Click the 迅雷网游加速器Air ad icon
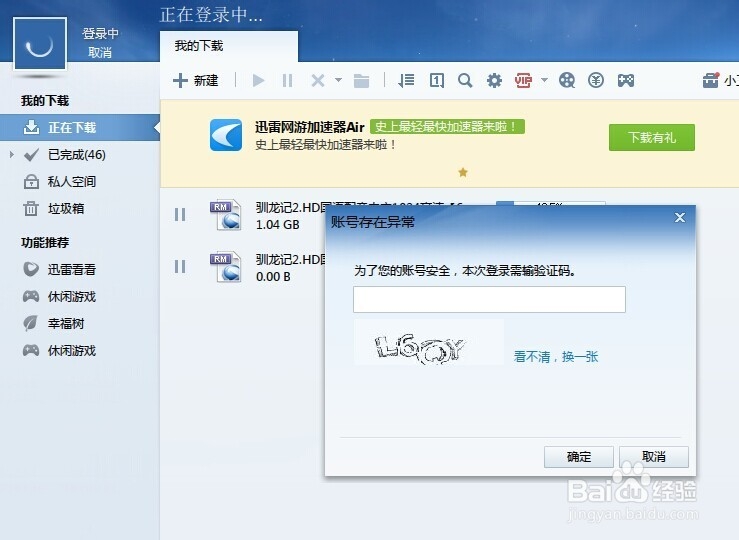This screenshot has width=739, height=540. coord(226,135)
